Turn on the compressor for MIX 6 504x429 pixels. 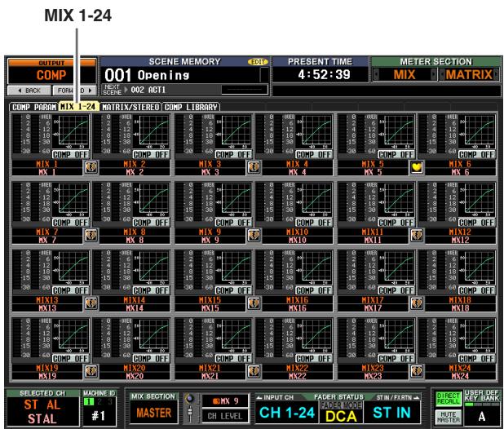pyautogui.click(x=476, y=155)
